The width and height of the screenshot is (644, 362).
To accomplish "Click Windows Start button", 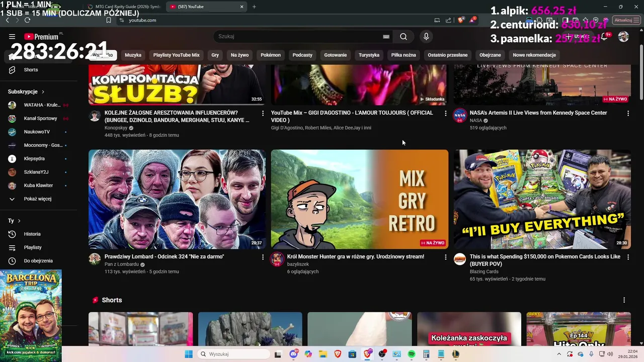I will (189, 354).
